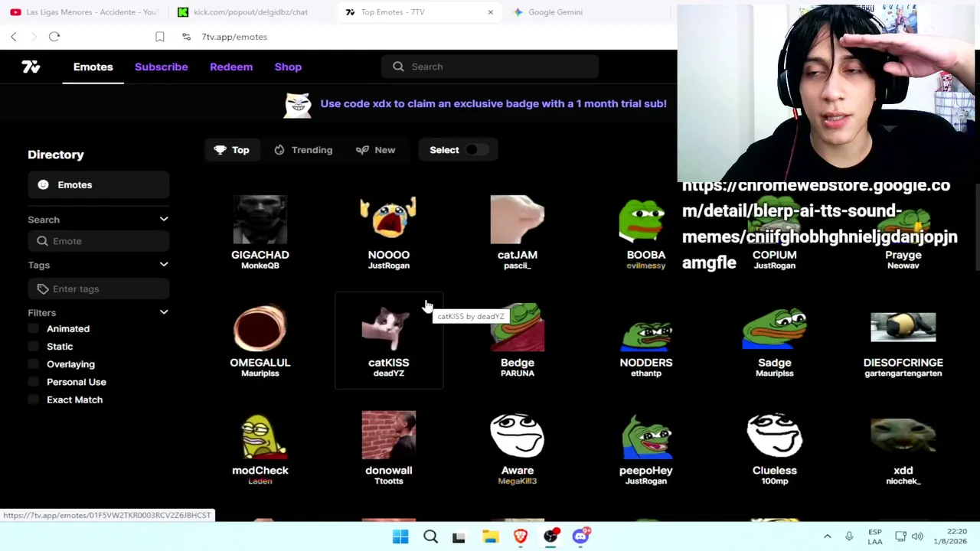Click the 7TV logo icon
The width and height of the screenshot is (980, 551).
click(x=31, y=67)
